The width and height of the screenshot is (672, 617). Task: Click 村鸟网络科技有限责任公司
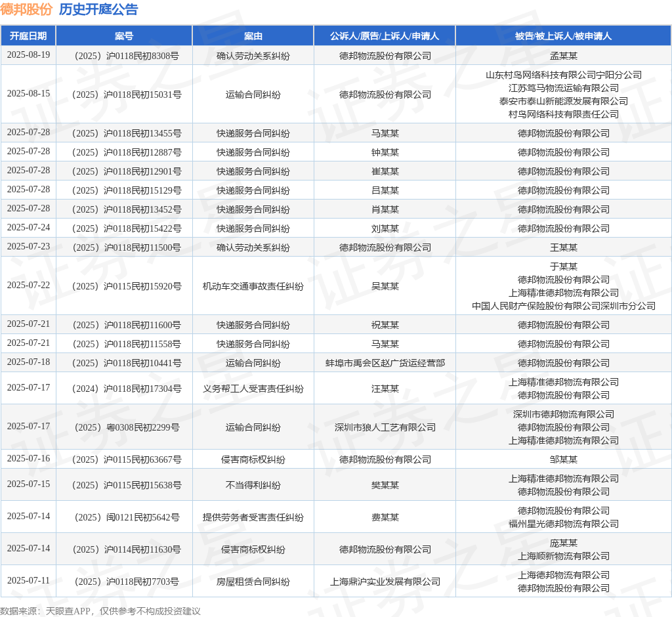click(x=564, y=114)
